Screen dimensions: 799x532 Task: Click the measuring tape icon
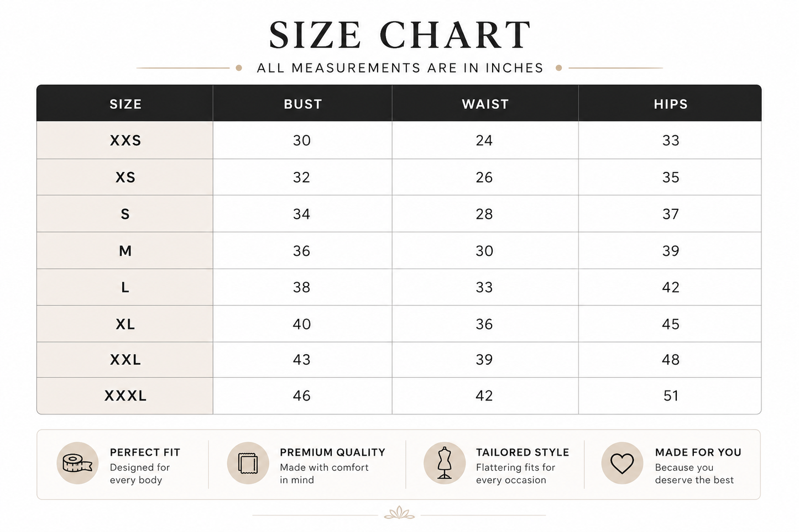(x=77, y=463)
